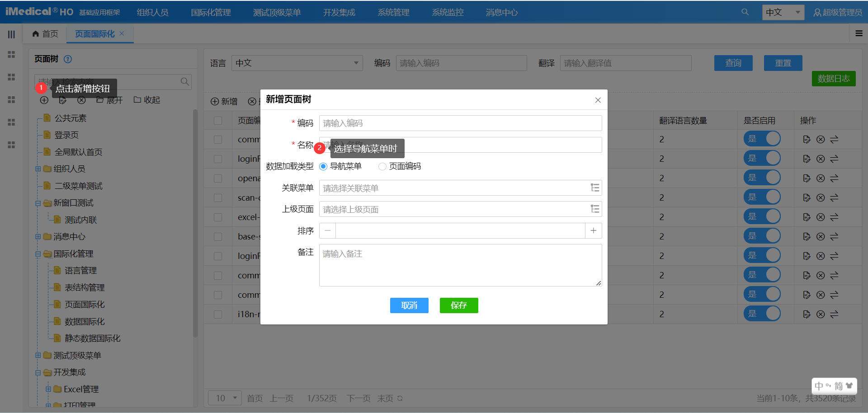Click the edit icon in the opena row
The width and height of the screenshot is (868, 413).
(x=807, y=178)
